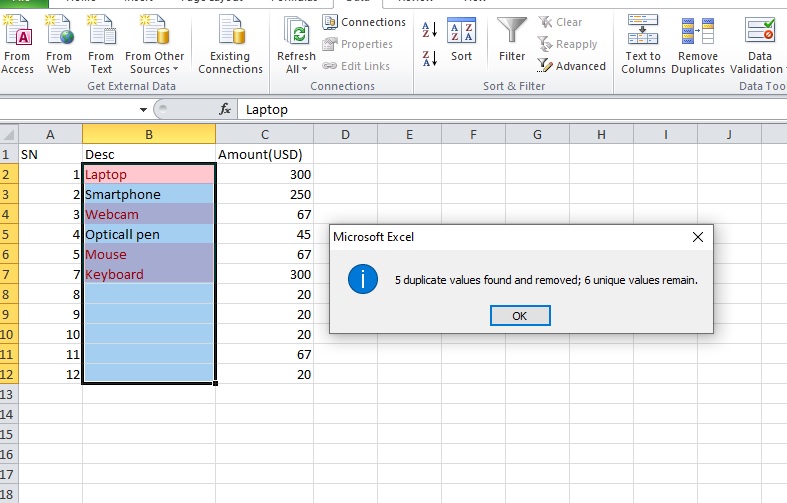This screenshot has width=787, height=503.
Task: Click OK in Microsoft Excel dialog
Action: (520, 316)
